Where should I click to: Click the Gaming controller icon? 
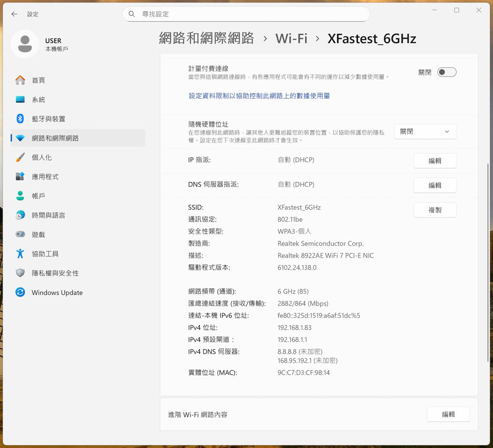pos(20,234)
